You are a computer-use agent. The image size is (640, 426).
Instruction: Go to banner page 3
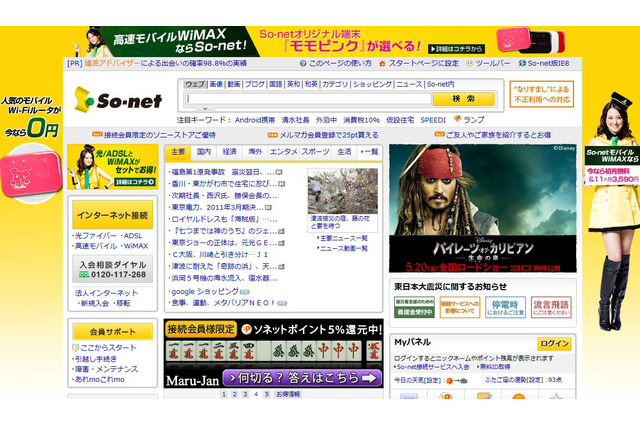point(245,394)
